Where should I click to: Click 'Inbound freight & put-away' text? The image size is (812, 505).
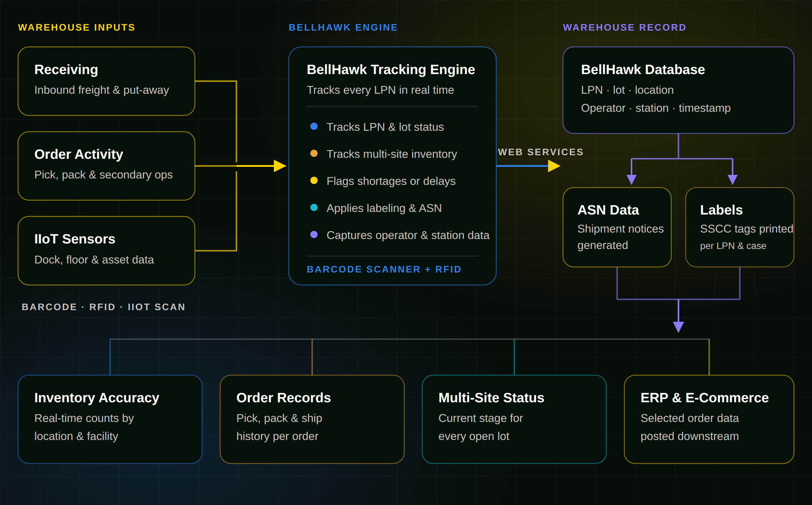101,90
